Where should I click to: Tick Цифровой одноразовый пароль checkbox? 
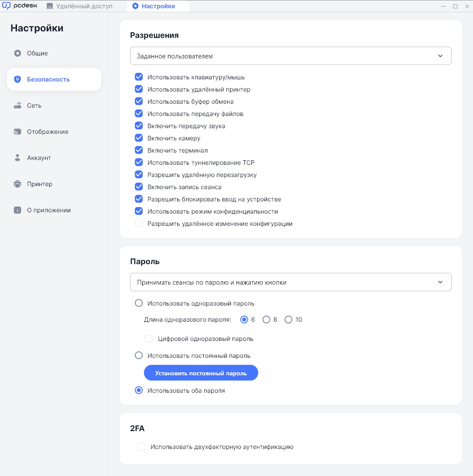click(149, 339)
